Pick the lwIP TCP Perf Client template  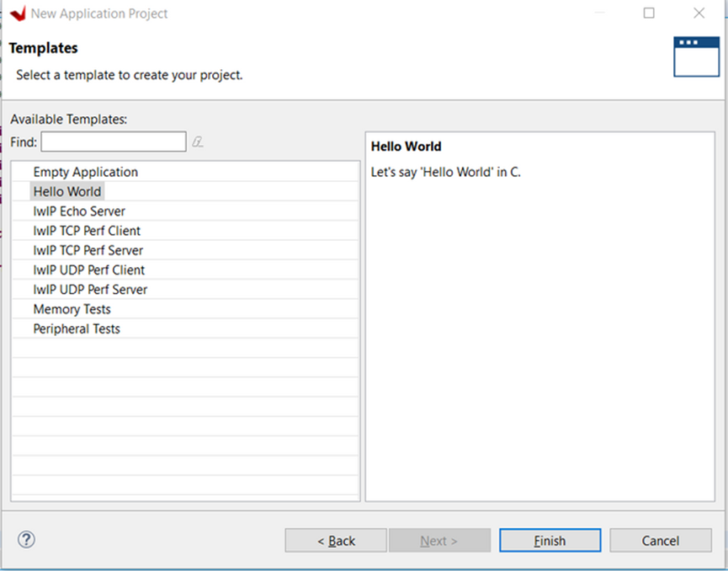[x=87, y=231]
